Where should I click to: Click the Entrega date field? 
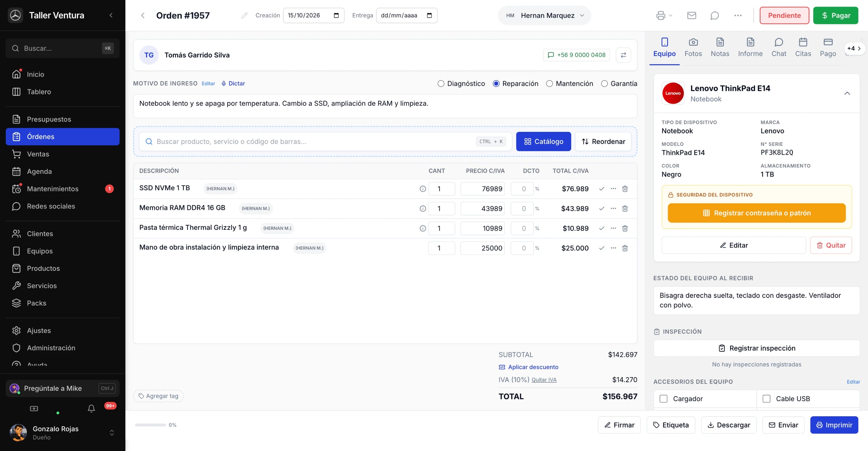click(x=406, y=16)
